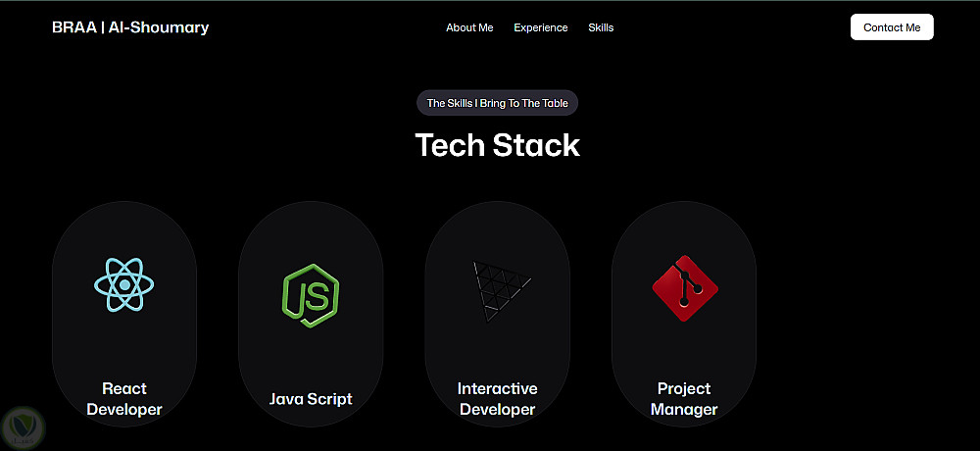Click the "React Developer" card label
Screen dimensions: 980x451
point(124,399)
